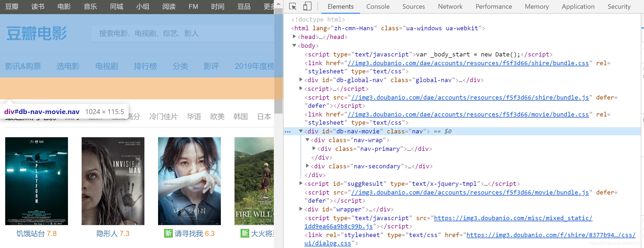This screenshot has width=644, height=248.
Task: Open 2019年度榜 in the movie nav
Action: pyautogui.click(x=254, y=66)
